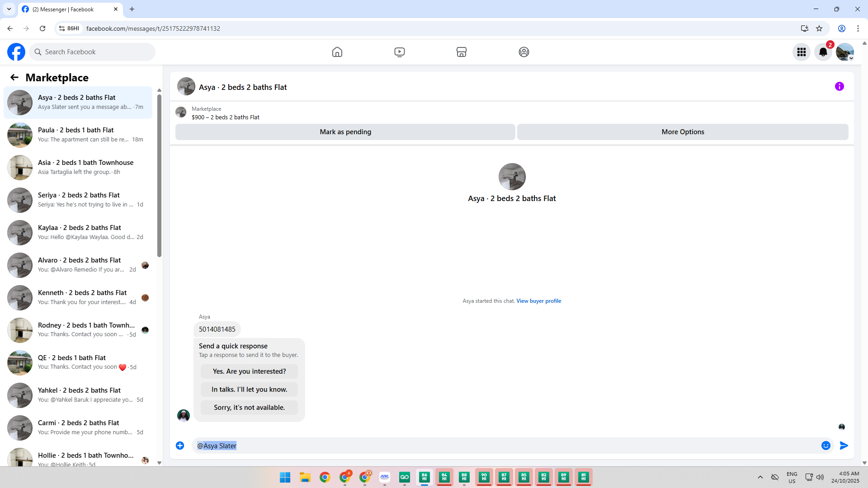Send the message with the arrow icon
The image size is (868, 488).
[x=844, y=446]
